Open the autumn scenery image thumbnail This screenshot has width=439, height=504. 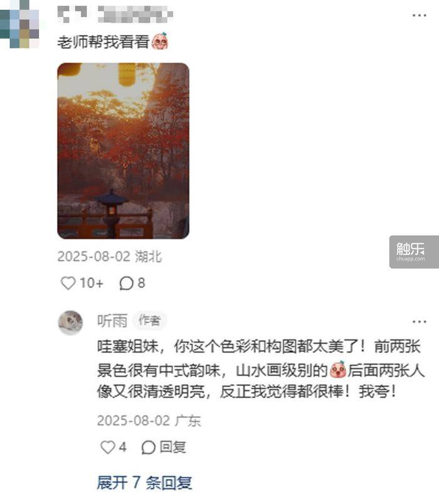124,151
